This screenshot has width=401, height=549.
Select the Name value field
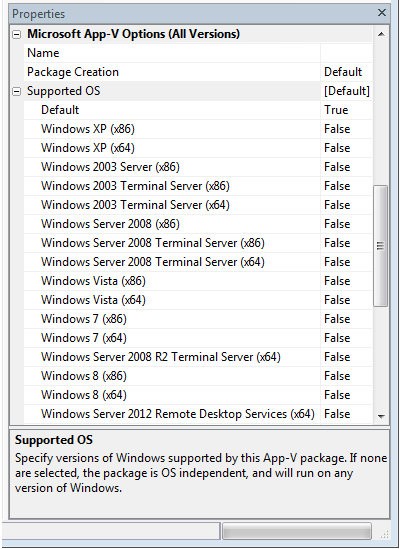346,53
